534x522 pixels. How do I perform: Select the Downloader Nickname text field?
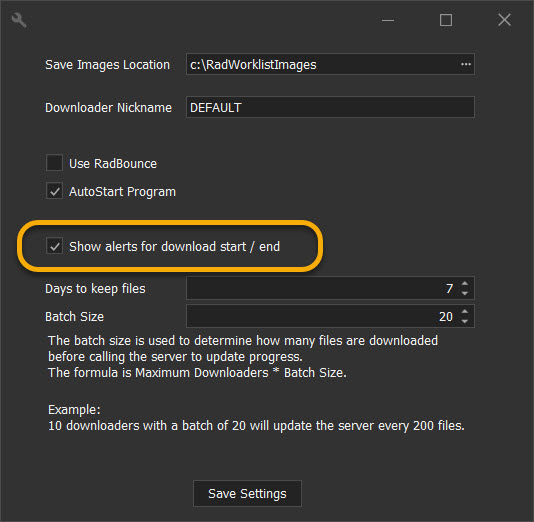click(330, 107)
